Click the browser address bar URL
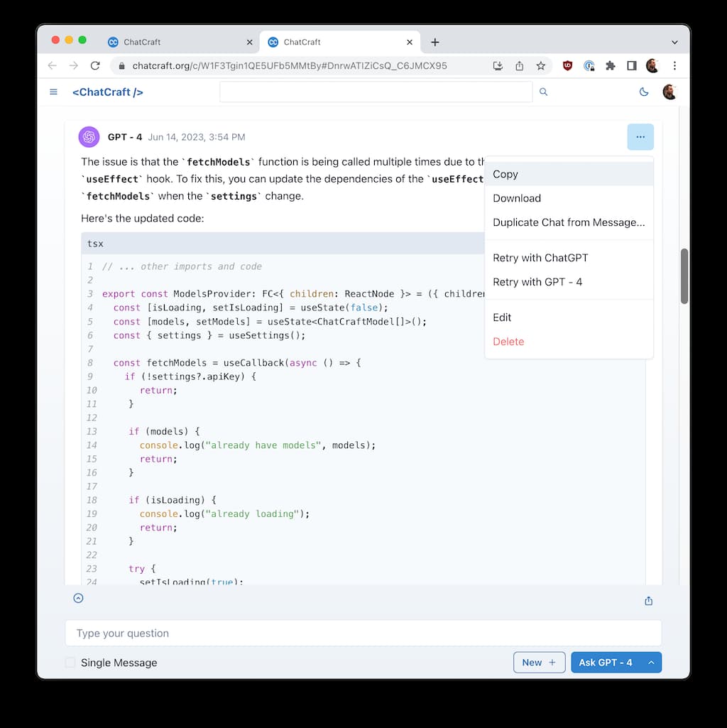Image resolution: width=727 pixels, height=728 pixels. (x=290, y=66)
